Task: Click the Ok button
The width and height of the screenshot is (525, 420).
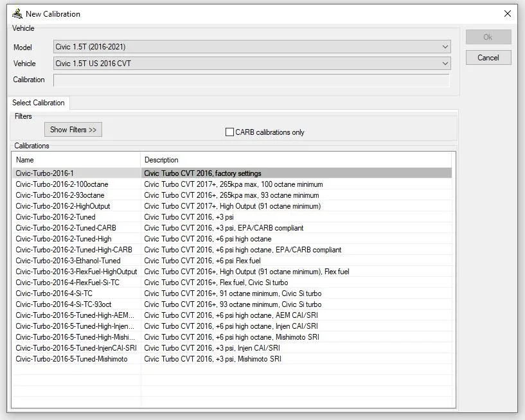Action: click(x=488, y=37)
